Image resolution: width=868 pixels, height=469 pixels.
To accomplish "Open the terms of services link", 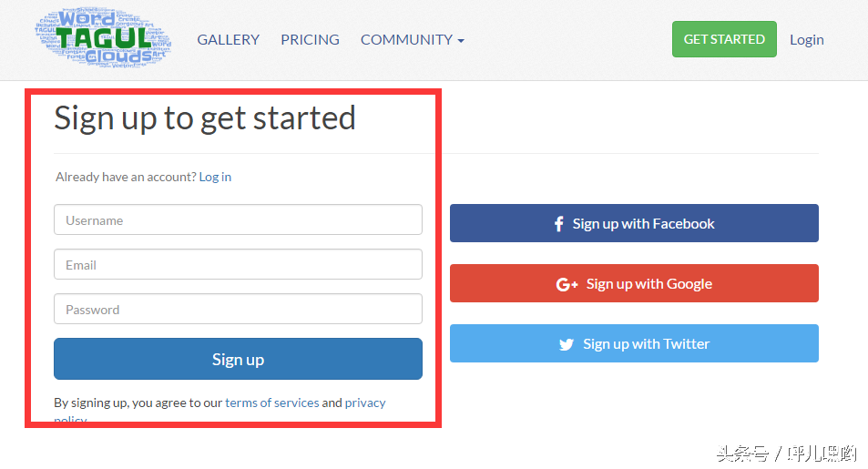I will (271, 403).
